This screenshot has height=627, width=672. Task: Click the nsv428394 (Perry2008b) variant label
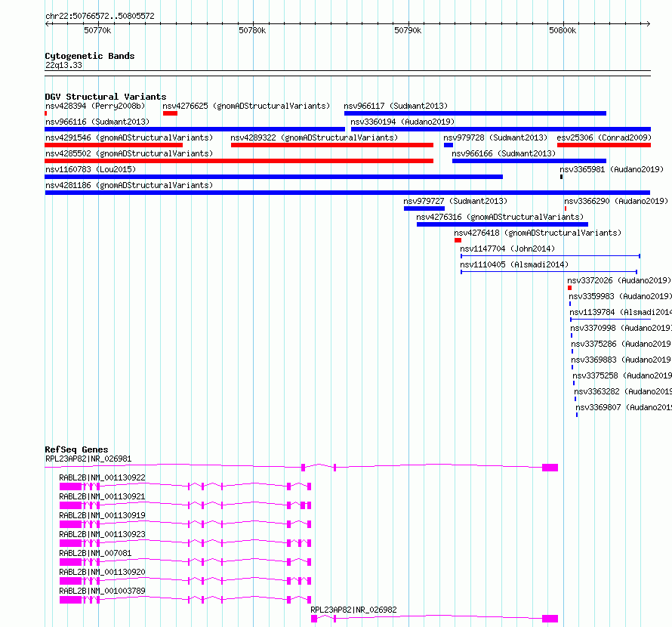(95, 106)
